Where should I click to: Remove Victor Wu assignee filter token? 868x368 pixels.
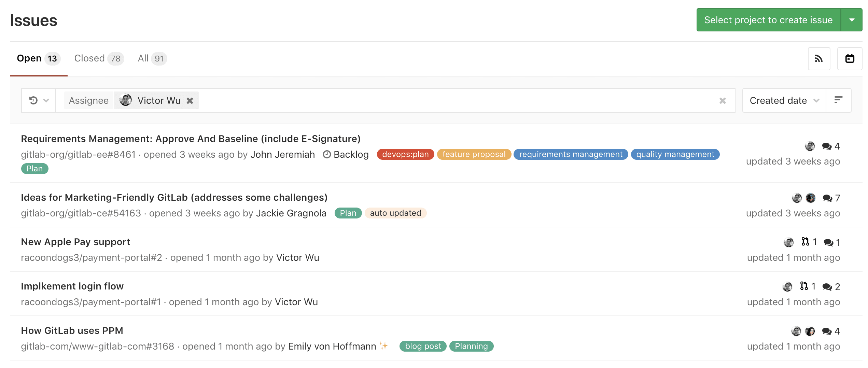[190, 100]
